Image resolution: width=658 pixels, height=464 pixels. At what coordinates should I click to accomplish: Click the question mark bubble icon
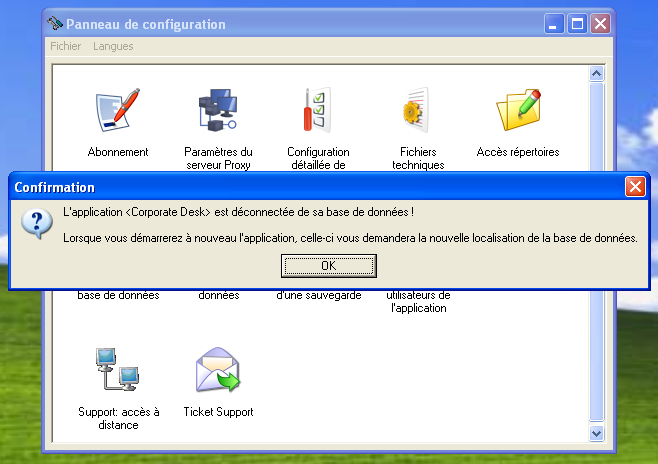click(x=37, y=224)
